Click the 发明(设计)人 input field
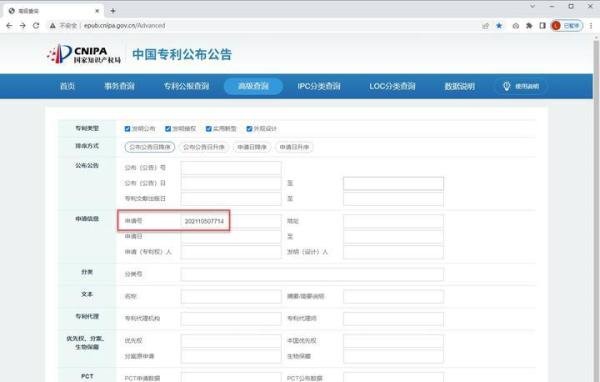Viewport: 600px width, 382px height. click(393, 252)
